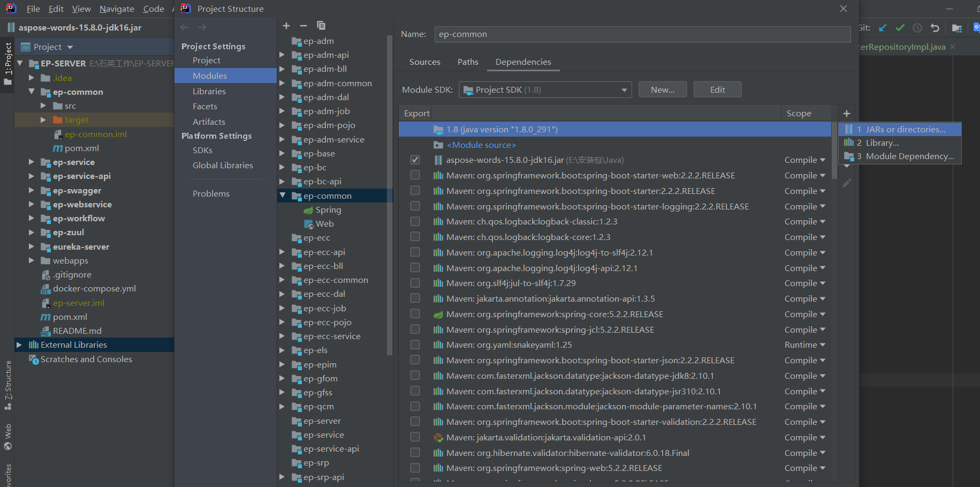Click the remove module minus icon
The height and width of the screenshot is (487, 980).
click(303, 26)
